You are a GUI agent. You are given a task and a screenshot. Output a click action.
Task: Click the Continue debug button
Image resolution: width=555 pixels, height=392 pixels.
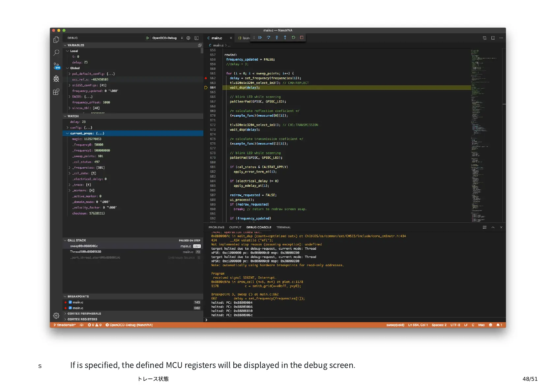point(260,38)
